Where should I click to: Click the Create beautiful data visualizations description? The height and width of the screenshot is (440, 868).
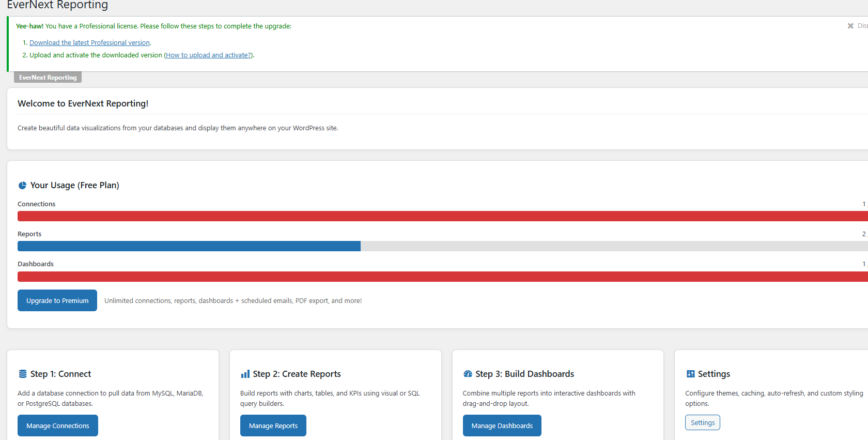pos(178,128)
